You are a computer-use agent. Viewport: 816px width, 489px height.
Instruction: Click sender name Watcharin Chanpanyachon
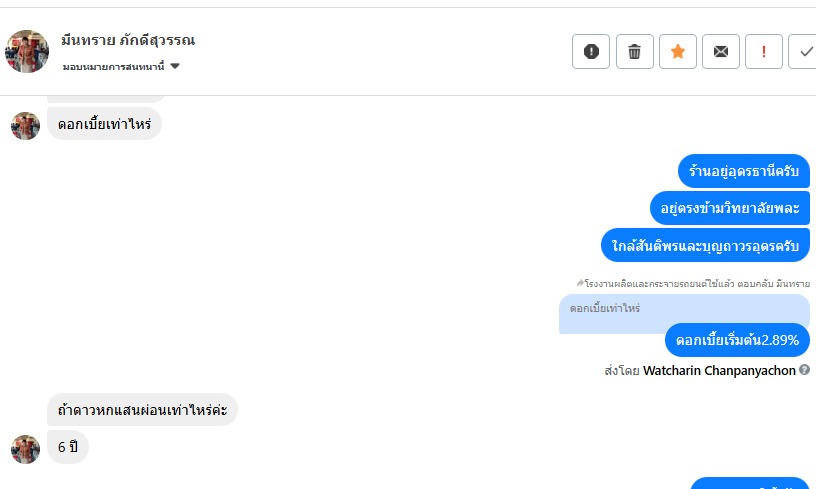[719, 370]
